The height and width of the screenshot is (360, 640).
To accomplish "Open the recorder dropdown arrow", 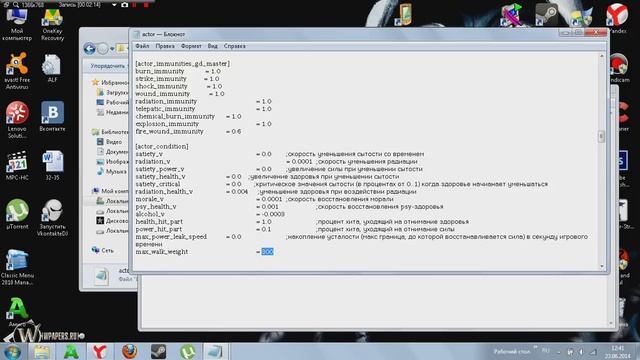I will click(x=114, y=5).
